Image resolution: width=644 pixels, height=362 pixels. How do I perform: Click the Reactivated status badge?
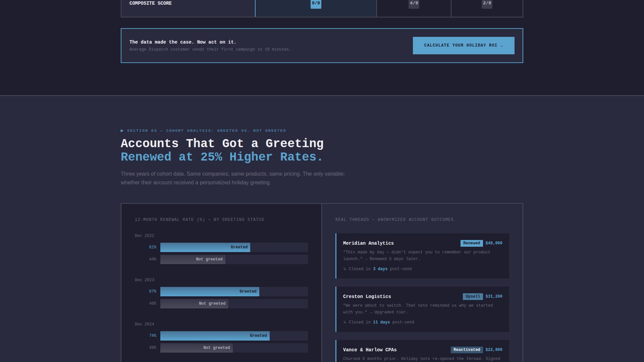click(x=467, y=350)
